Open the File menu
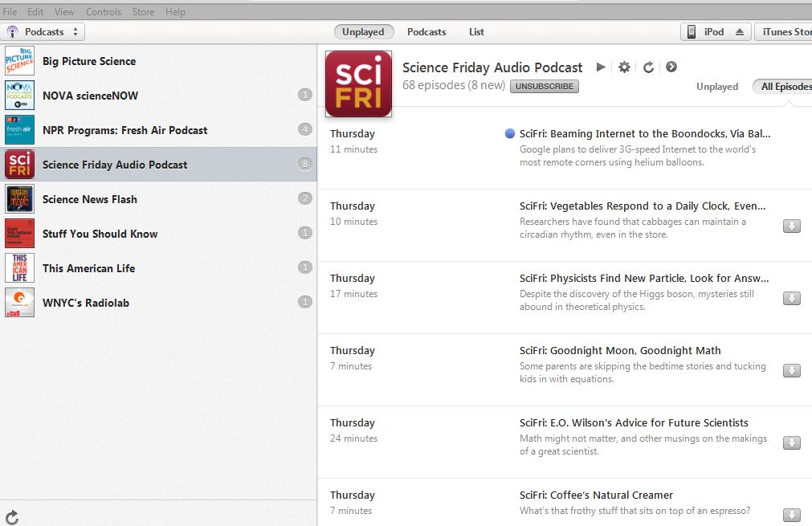The image size is (812, 526). pyautogui.click(x=10, y=11)
